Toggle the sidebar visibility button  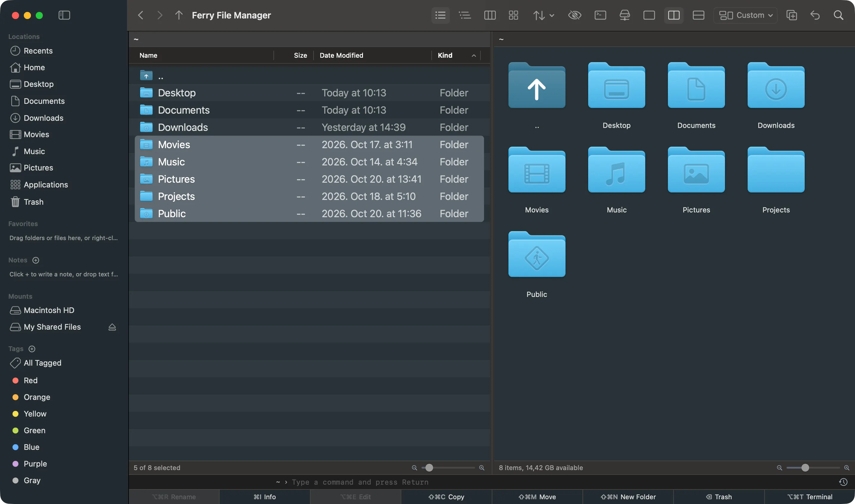[64, 15]
